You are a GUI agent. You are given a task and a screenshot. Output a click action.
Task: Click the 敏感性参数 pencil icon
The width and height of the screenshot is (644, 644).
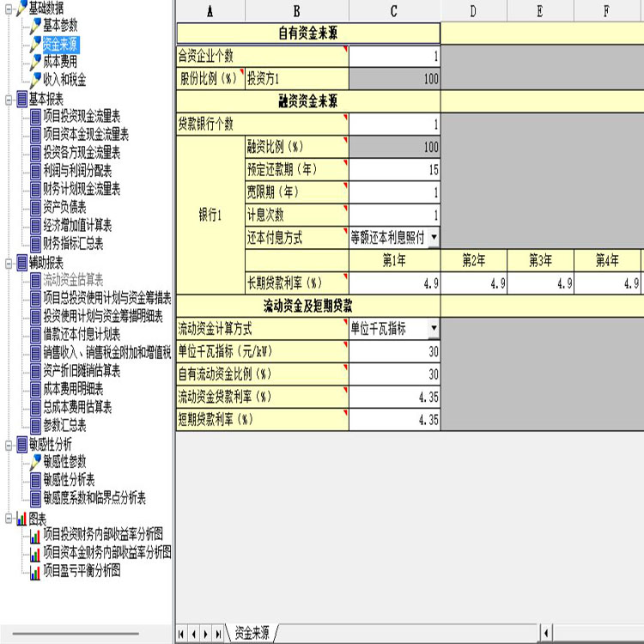click(36, 462)
